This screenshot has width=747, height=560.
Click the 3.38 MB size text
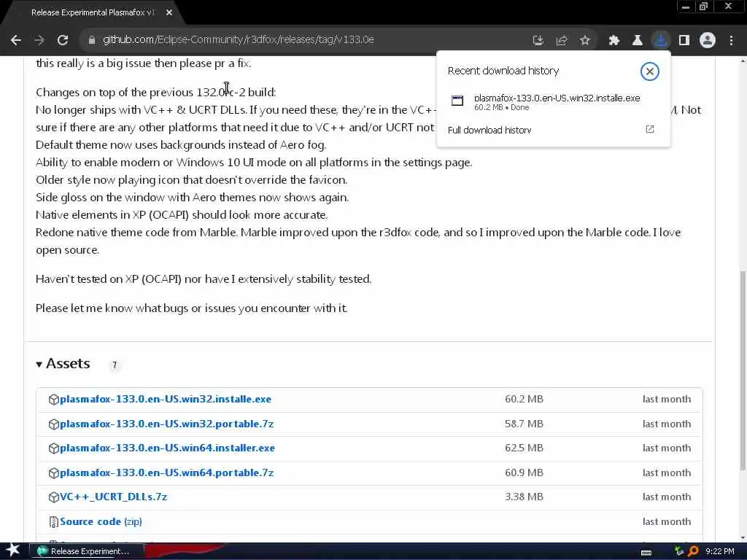[524, 497]
